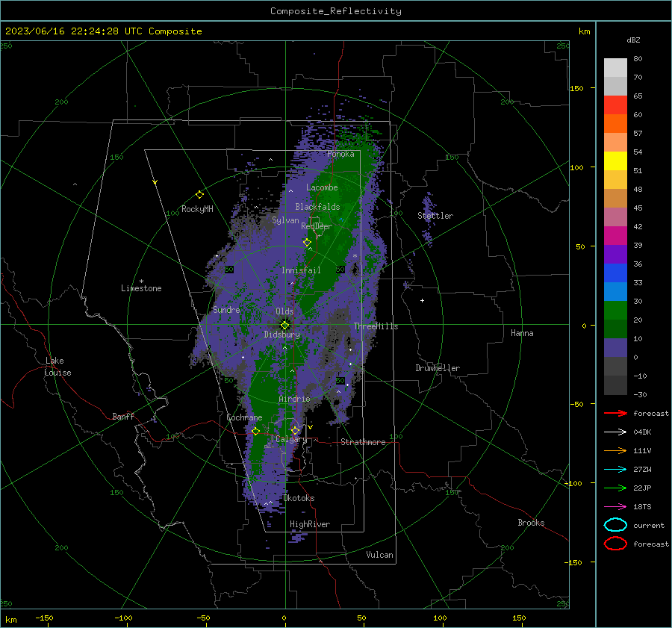
Task: Select the orange 111V arrow icon
Action: coord(615,450)
